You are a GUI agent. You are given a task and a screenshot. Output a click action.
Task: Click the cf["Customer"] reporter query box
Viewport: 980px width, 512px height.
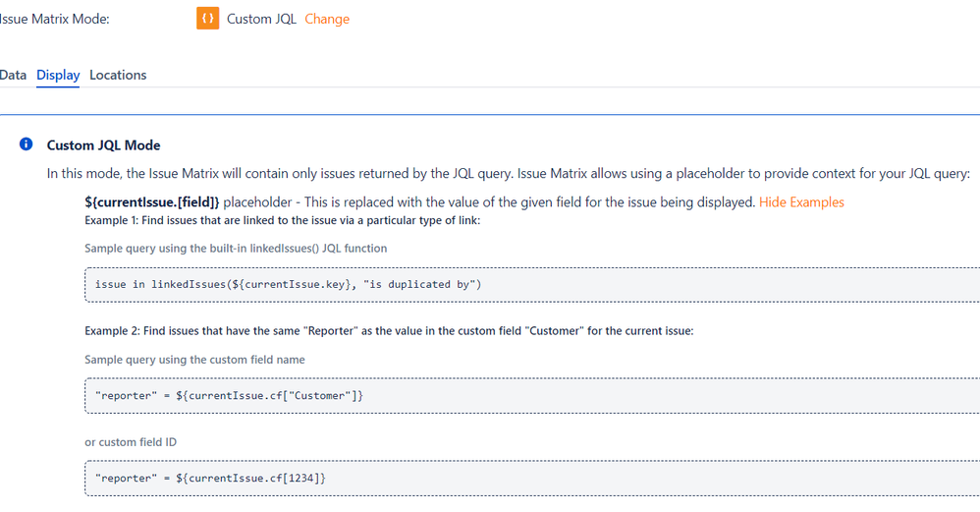point(532,396)
